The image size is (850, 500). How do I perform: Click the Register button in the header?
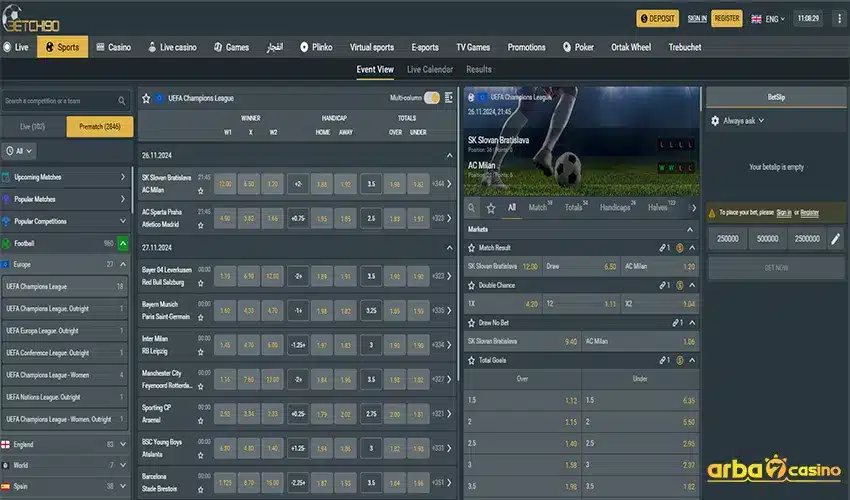pyautogui.click(x=727, y=18)
